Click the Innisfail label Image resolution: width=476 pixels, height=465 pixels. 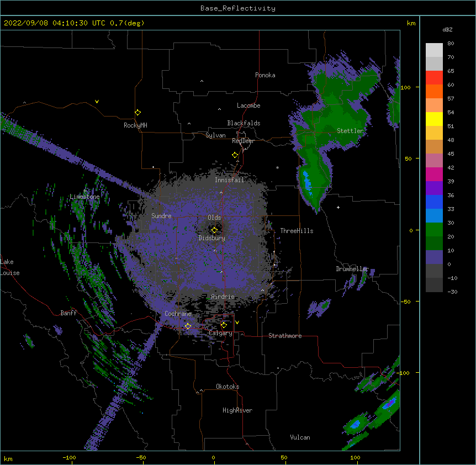click(x=229, y=180)
